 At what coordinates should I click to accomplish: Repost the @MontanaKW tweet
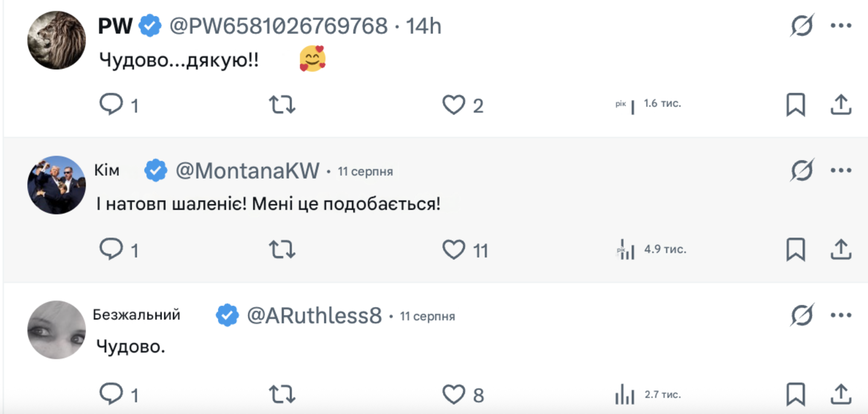(x=282, y=249)
